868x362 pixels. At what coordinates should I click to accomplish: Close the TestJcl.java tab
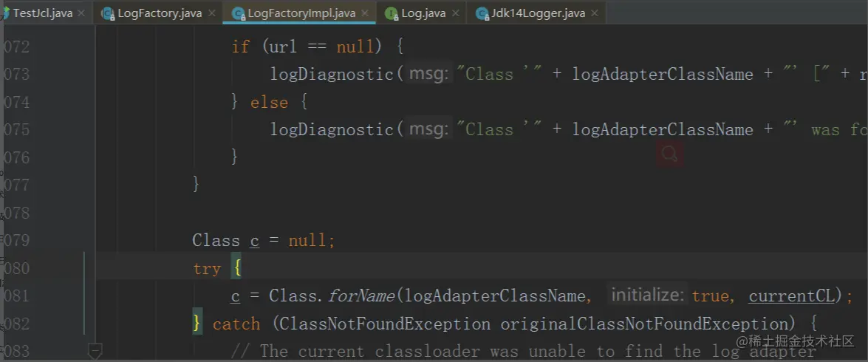[x=81, y=13]
